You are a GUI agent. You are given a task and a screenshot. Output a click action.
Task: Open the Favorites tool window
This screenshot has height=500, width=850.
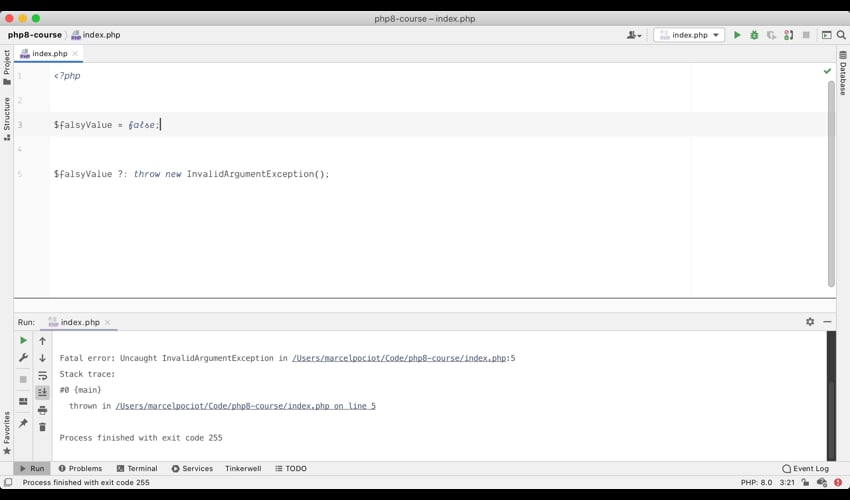point(7,433)
